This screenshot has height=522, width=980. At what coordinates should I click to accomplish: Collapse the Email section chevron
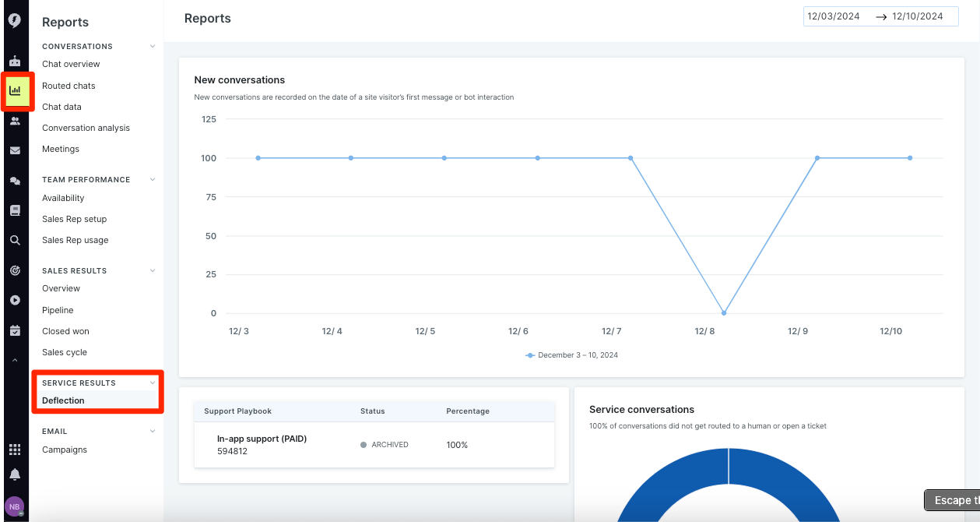coord(153,432)
